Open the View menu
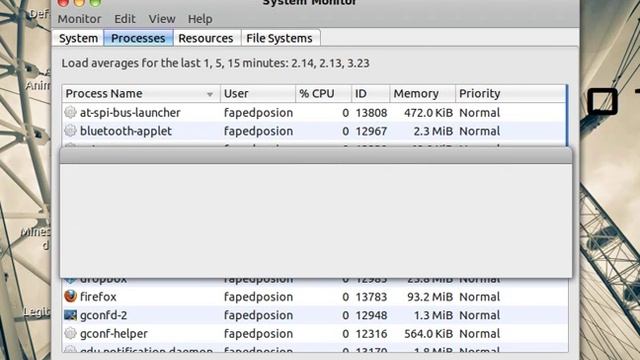 pos(162,19)
